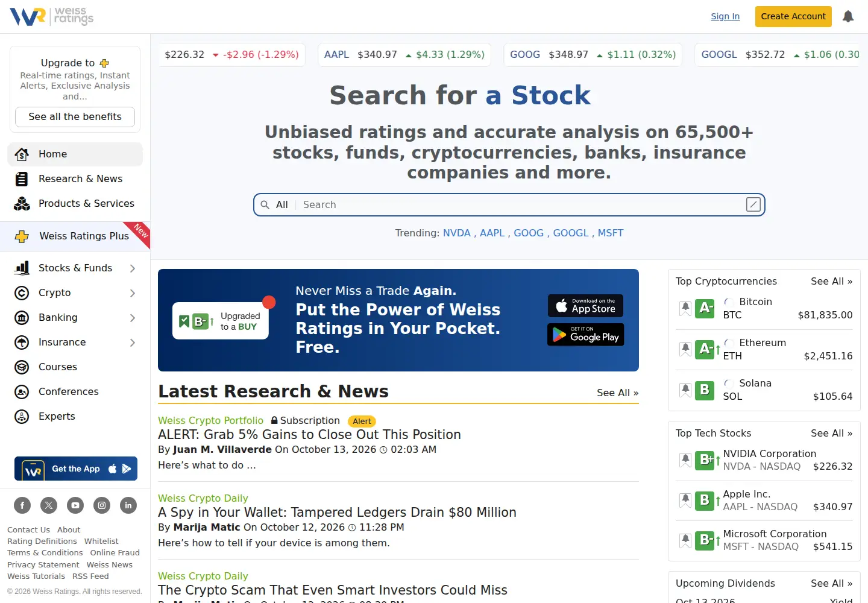The image size is (868, 603).
Task: See All Latest Research & News
Action: (x=618, y=393)
